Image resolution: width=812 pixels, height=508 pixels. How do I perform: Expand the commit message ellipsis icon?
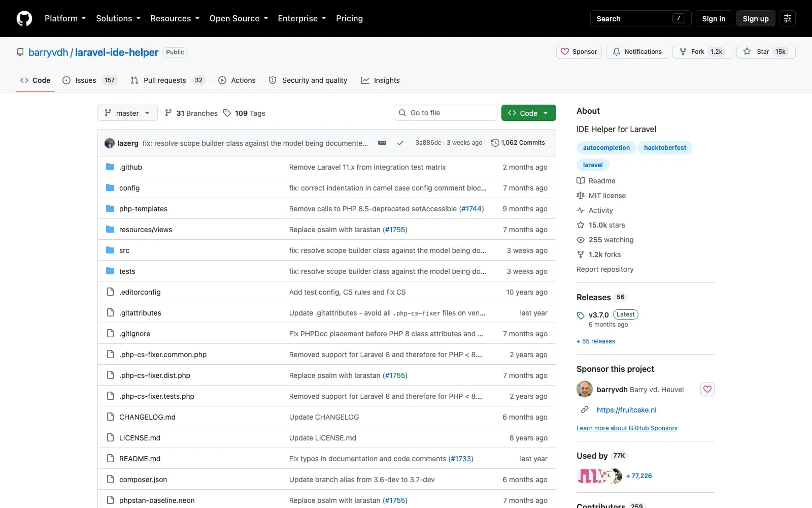(382, 143)
